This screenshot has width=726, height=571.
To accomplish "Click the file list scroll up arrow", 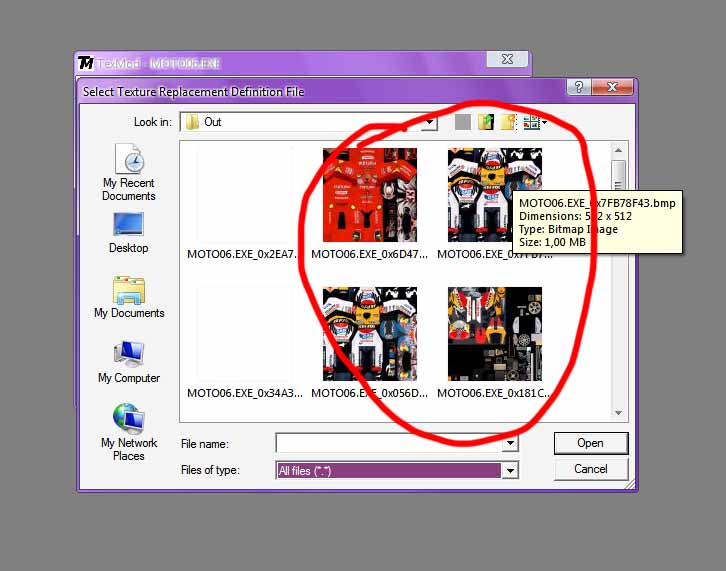I will tap(619, 150).
